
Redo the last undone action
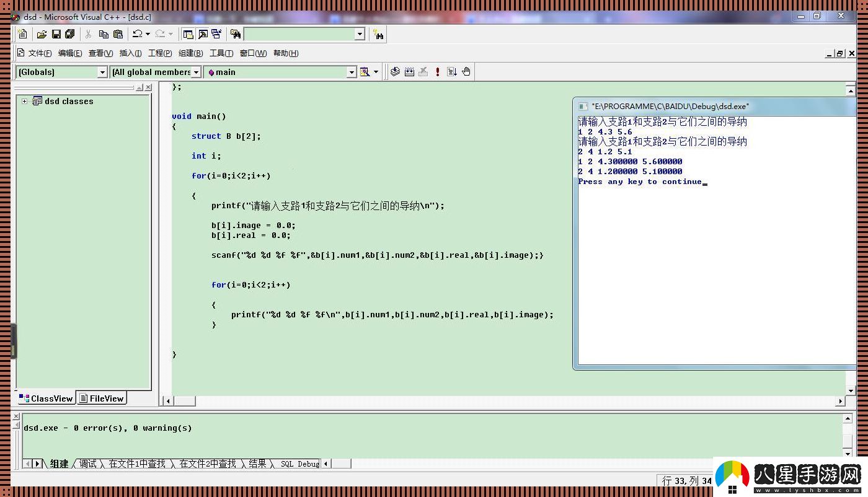point(161,34)
